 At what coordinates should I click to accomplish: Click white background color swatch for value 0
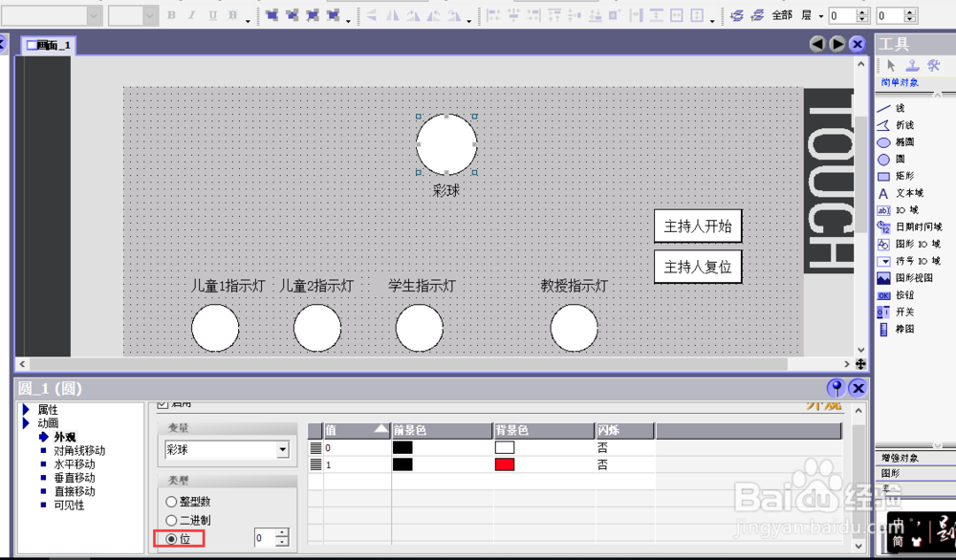pos(504,448)
